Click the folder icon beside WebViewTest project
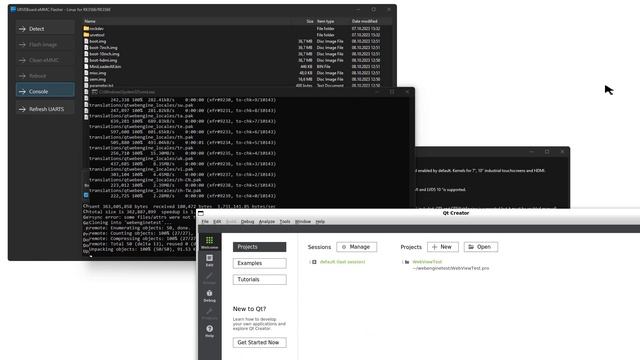The width and height of the screenshot is (640, 360). point(407,262)
